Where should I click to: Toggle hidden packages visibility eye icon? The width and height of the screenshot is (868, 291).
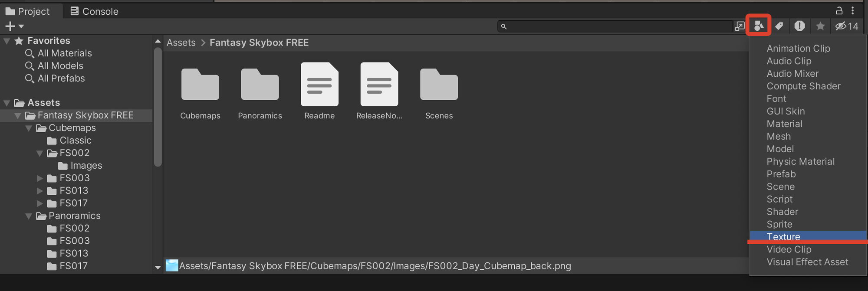tap(847, 26)
